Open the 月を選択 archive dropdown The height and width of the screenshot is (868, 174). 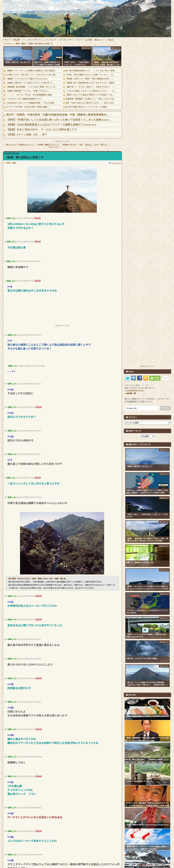click(147, 436)
